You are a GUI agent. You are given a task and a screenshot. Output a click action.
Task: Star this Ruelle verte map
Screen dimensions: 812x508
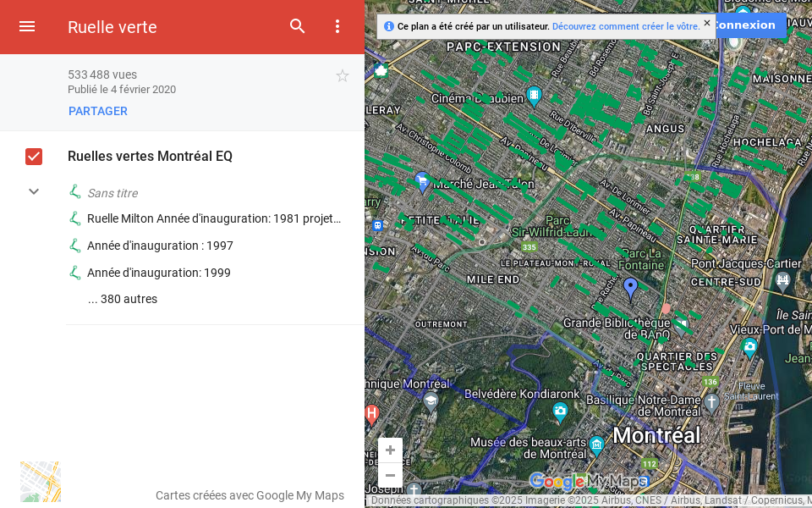[x=343, y=76]
